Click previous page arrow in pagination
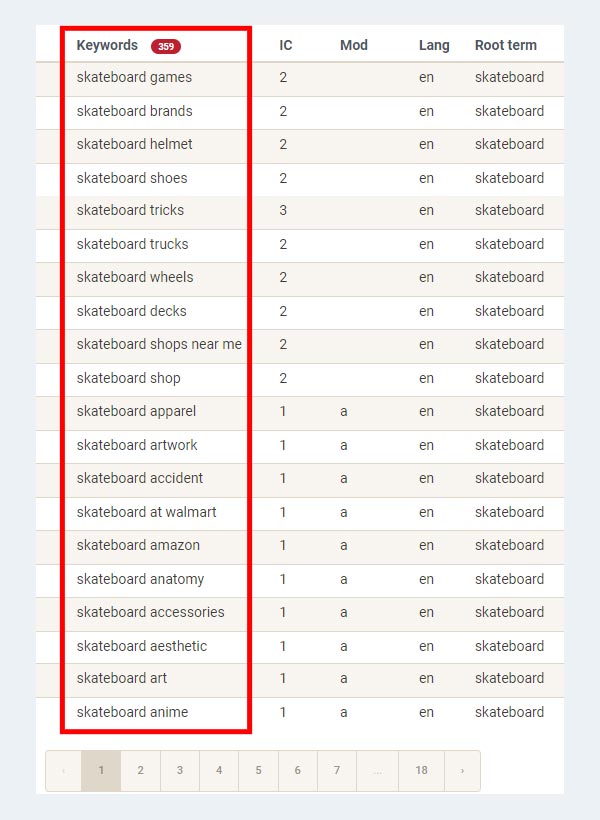The image size is (600, 820). pos(64,771)
